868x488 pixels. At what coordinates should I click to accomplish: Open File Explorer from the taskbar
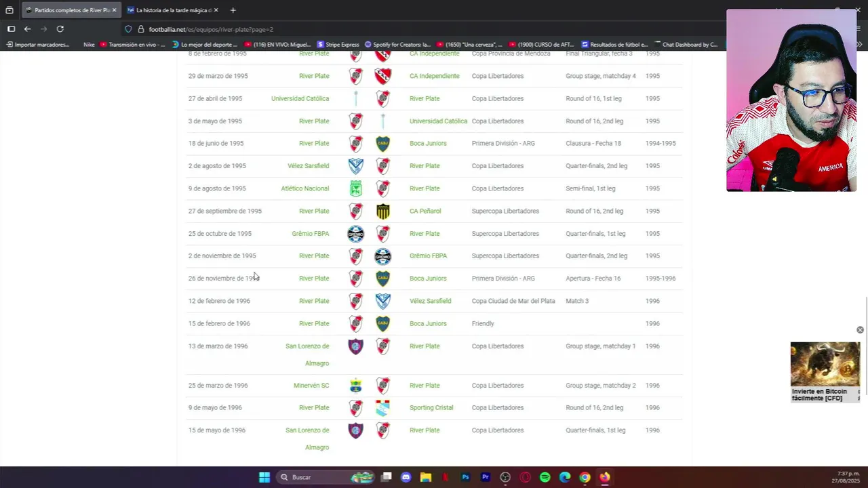tap(426, 477)
